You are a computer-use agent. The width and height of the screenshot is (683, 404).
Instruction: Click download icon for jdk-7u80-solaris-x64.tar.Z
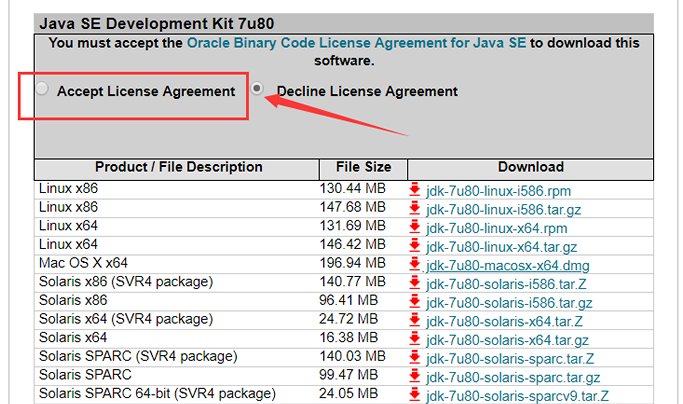[415, 321]
